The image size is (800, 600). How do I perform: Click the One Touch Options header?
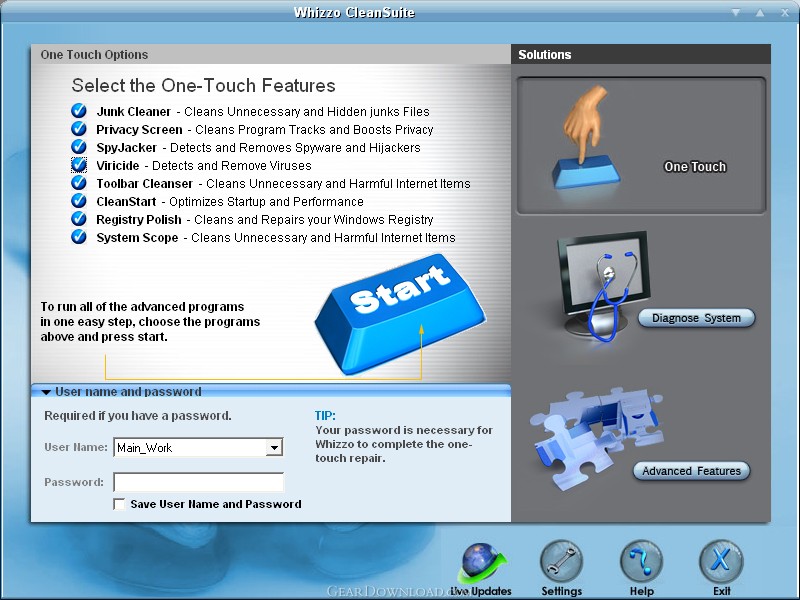(271, 54)
